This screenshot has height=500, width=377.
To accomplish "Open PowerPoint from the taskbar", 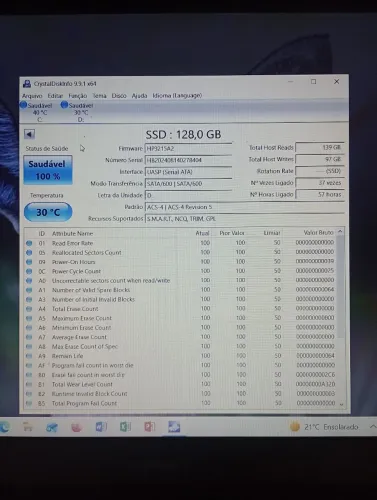I will click(x=149, y=427).
